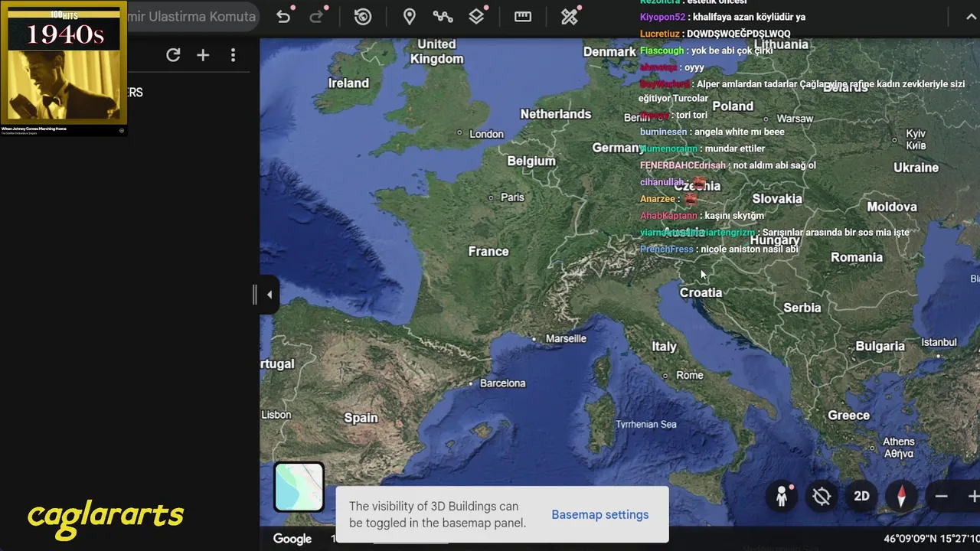
Task: Reset north with the compass icon
Action: click(x=901, y=496)
